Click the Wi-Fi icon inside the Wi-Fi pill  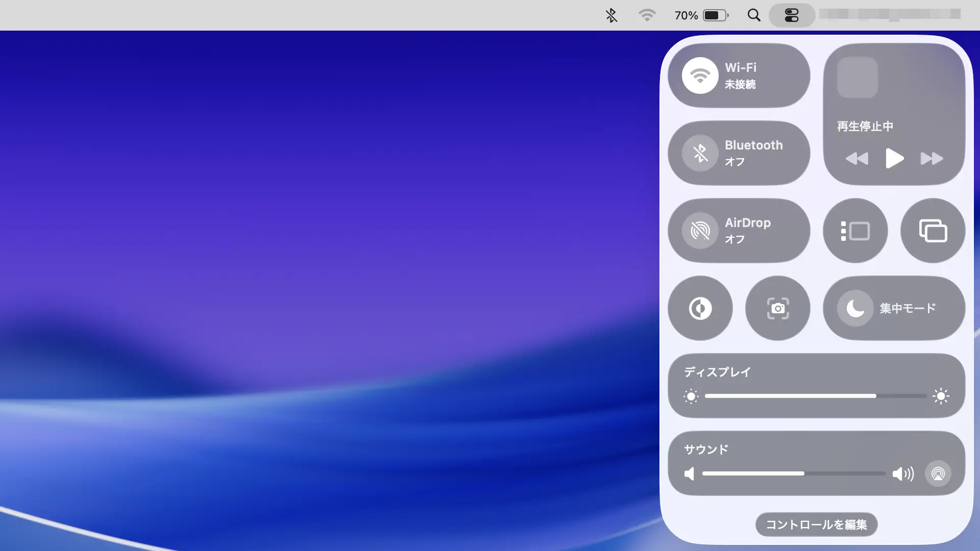700,75
